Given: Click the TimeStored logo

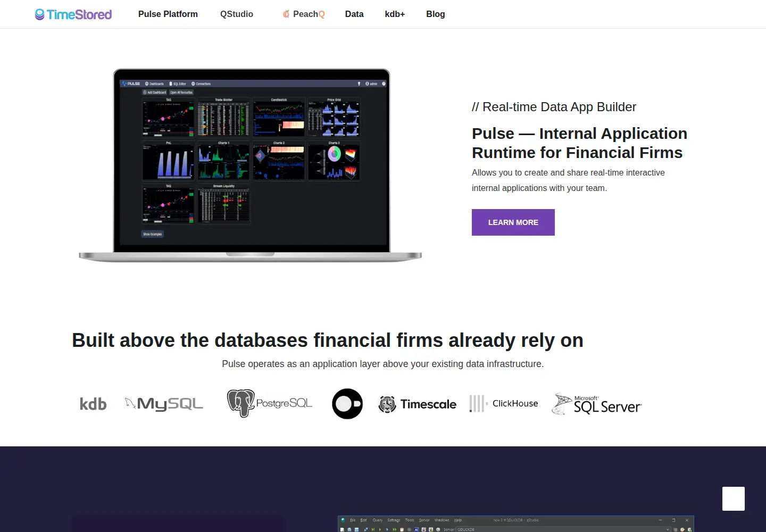Looking at the screenshot, I should [73, 14].
